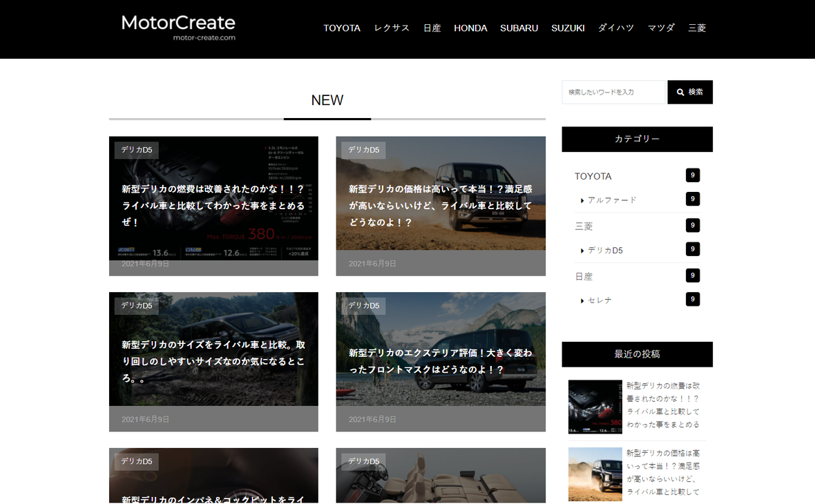Click デリカD5 tag on the サイズ article
The image size is (815, 504).
pos(137,306)
